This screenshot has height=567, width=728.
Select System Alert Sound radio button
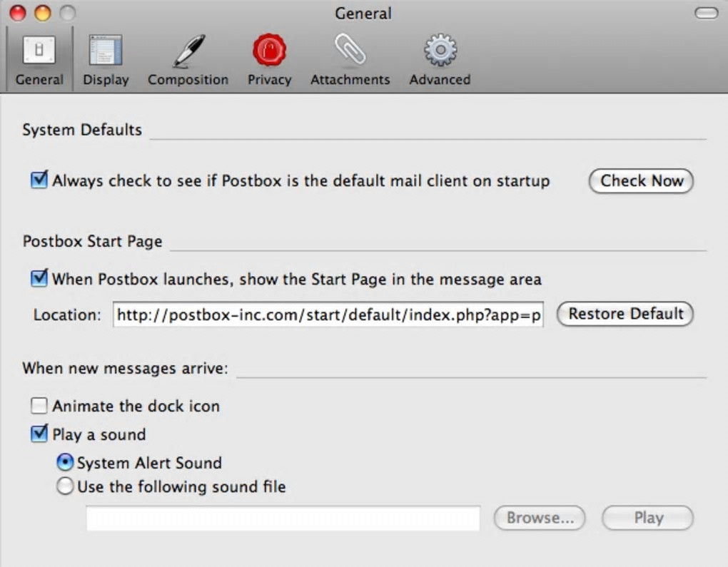pyautogui.click(x=65, y=462)
